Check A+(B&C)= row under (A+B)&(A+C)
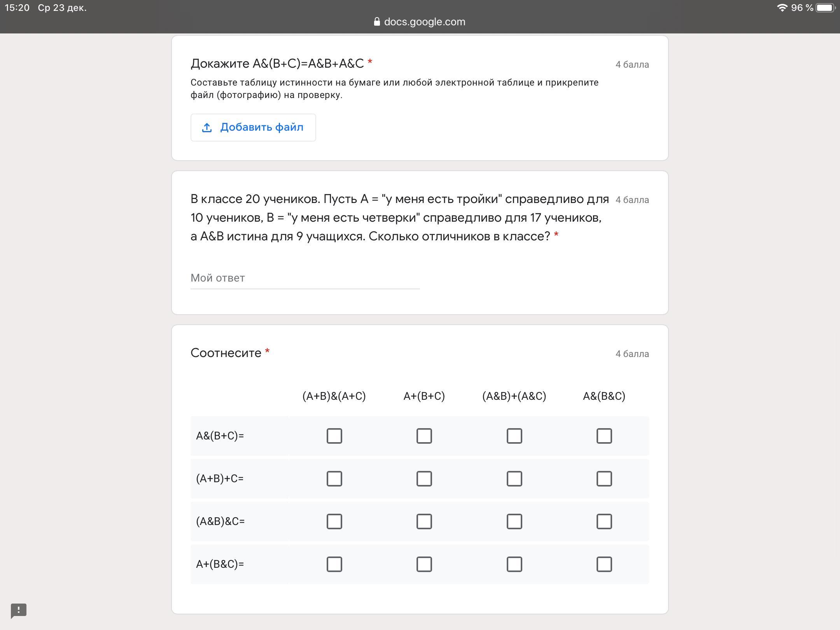 click(334, 564)
